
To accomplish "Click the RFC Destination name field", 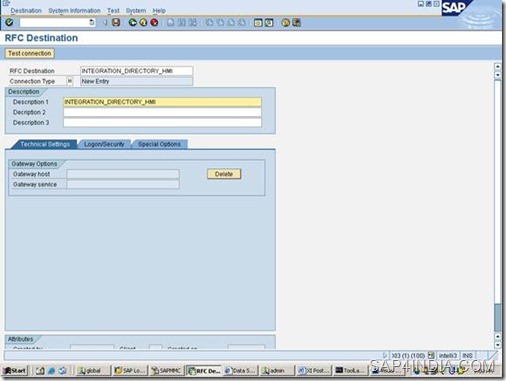I will pos(136,71).
